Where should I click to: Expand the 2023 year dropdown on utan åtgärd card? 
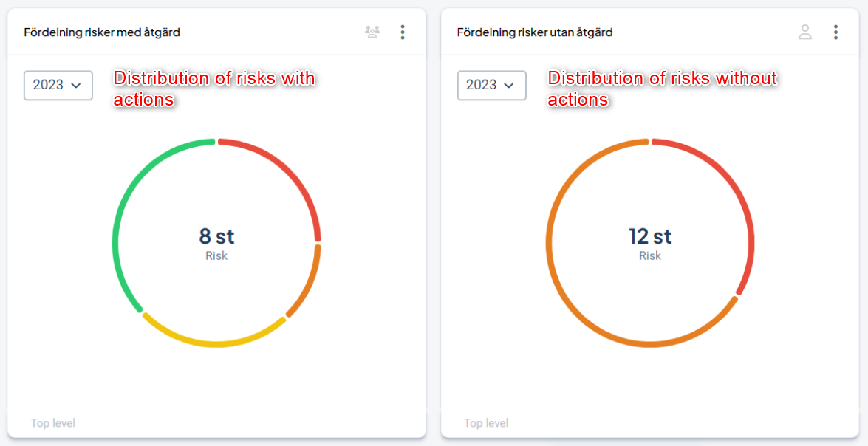pyautogui.click(x=491, y=85)
